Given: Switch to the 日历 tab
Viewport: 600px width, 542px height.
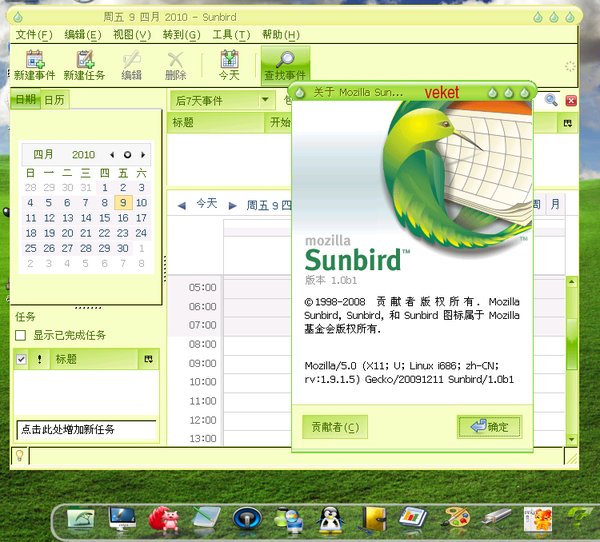Looking at the screenshot, I should click(x=54, y=100).
